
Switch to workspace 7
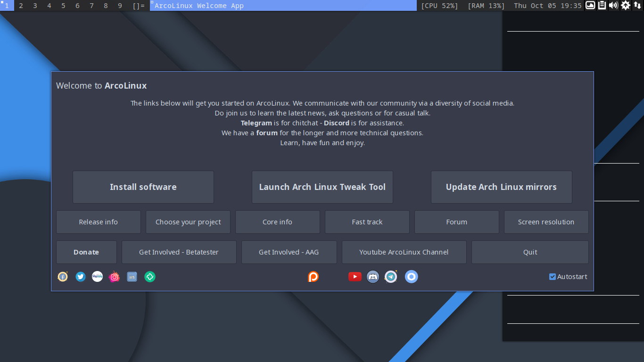click(x=92, y=6)
